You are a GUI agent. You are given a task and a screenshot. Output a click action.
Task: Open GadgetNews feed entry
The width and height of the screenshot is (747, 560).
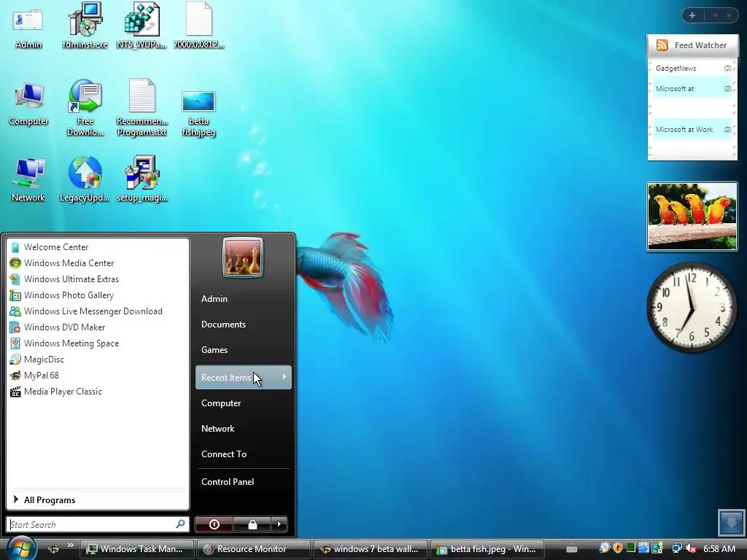(x=693, y=69)
